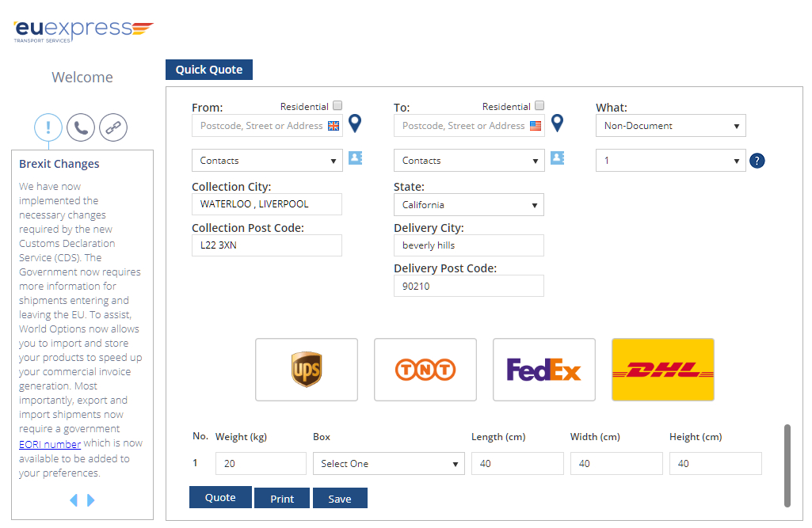Viewport: 812px width, 528px height.
Task: Enable the From Residential checkbox
Action: click(337, 105)
